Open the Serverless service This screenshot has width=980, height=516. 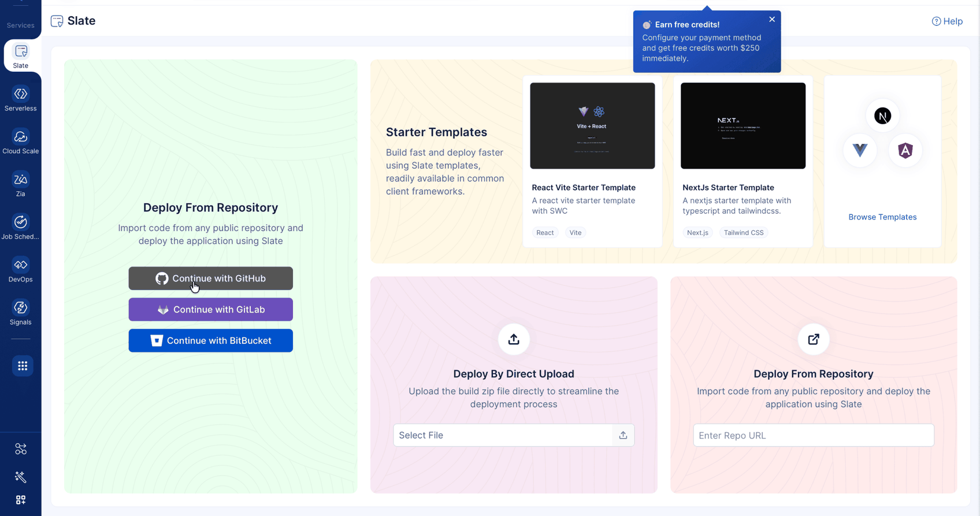[x=21, y=99]
